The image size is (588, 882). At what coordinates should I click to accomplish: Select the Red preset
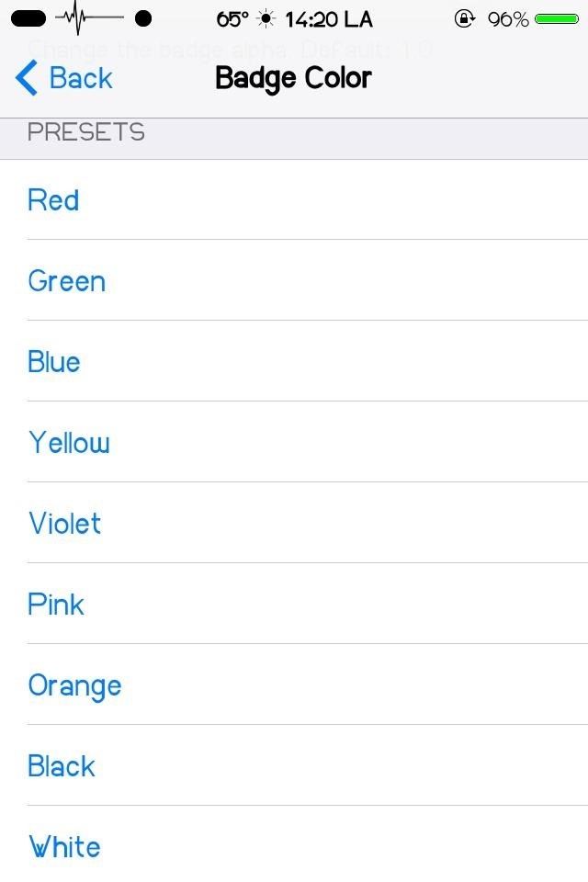[53, 199]
